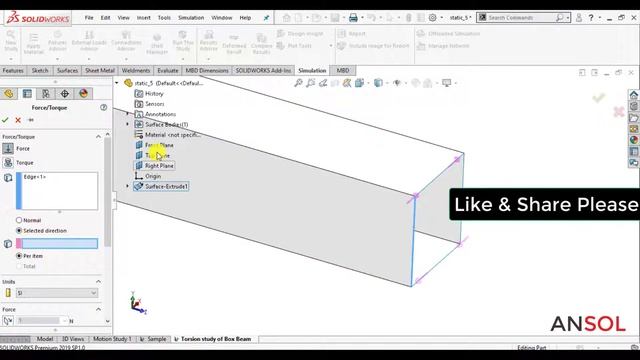The image size is (640, 360).
Task: Switch to the Model bottom tab
Action: pyautogui.click(x=45, y=339)
